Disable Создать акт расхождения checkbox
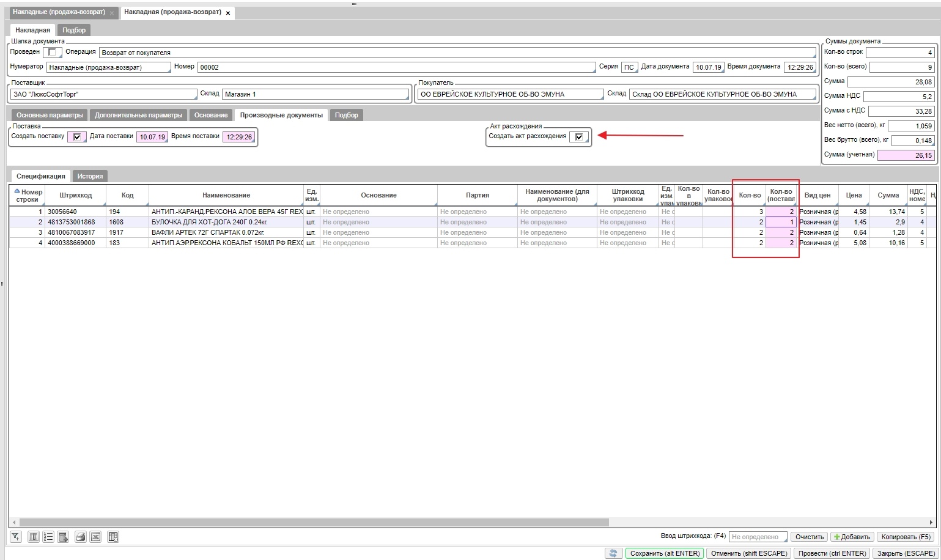 [578, 137]
